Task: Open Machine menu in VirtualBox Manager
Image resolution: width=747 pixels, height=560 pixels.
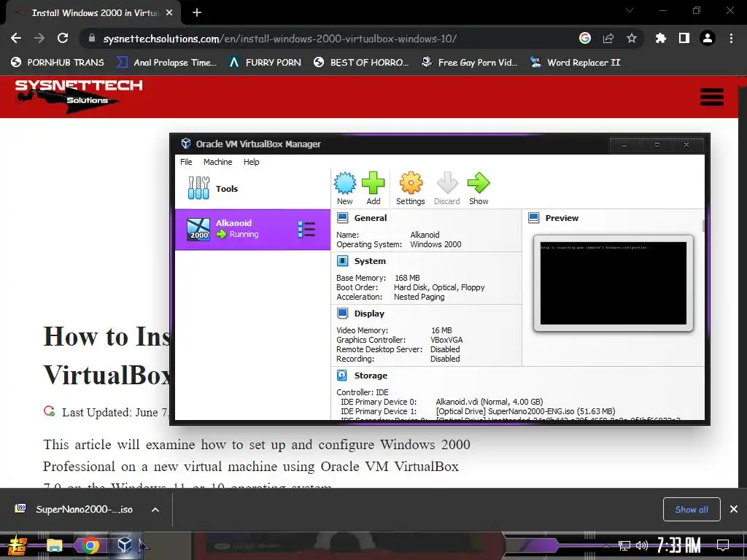Action: pyautogui.click(x=217, y=162)
